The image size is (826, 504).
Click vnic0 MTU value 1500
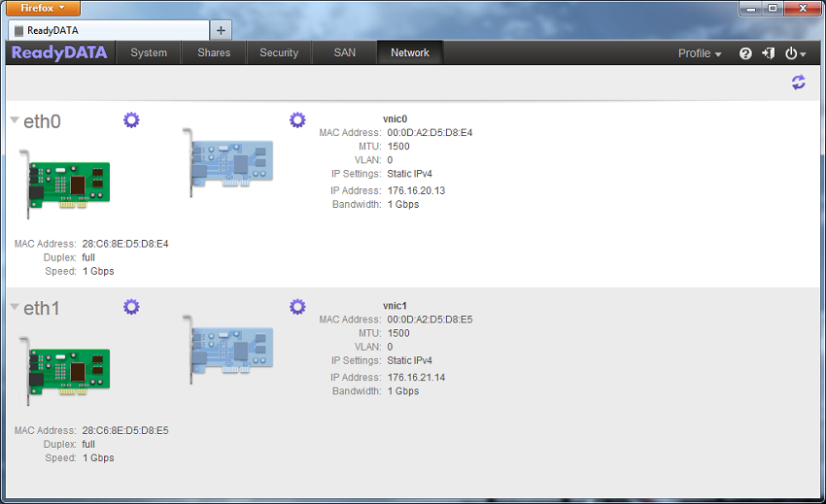coord(398,147)
